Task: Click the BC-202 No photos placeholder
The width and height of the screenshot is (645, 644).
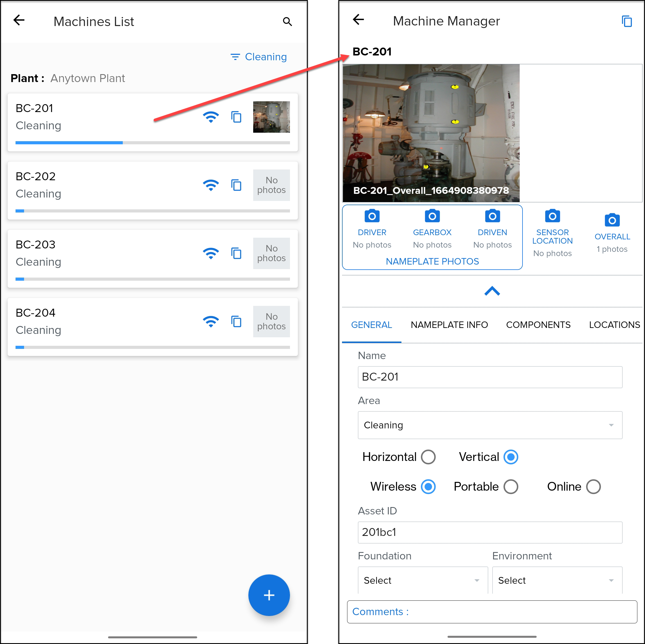Action: (x=271, y=185)
